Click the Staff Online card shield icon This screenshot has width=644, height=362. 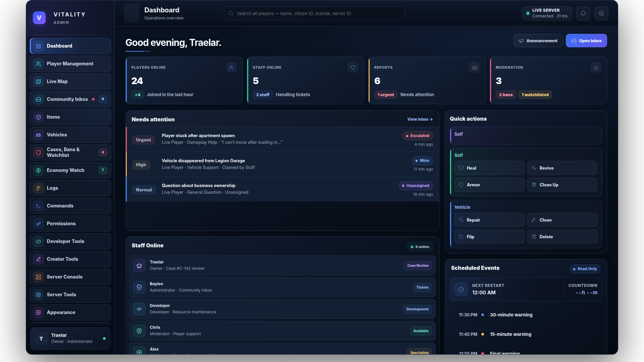[353, 67]
